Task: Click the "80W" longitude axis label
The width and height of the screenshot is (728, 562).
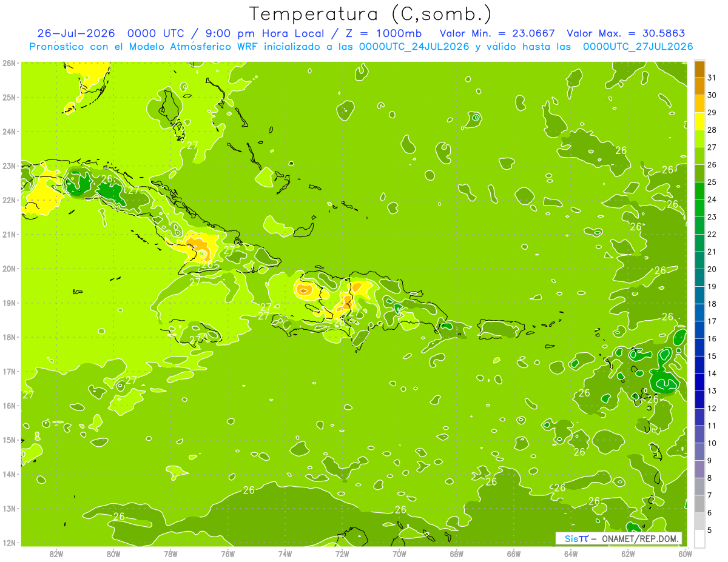Action: tap(113, 554)
